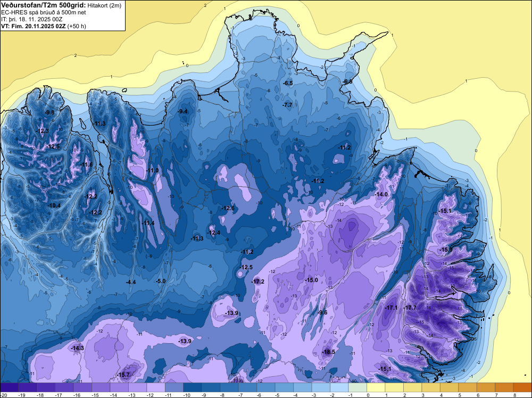
Task: Select the -12.4 temperature label
Action: tap(214, 233)
